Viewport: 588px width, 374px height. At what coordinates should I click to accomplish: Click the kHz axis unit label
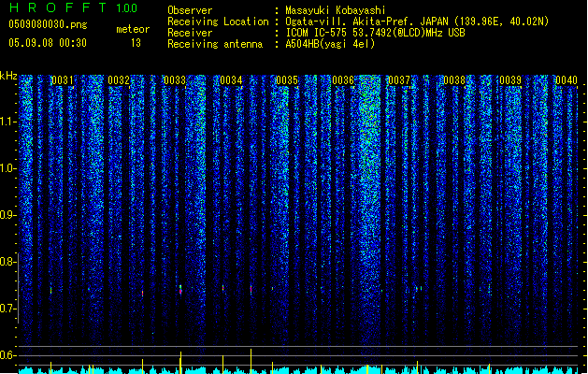tap(8, 76)
